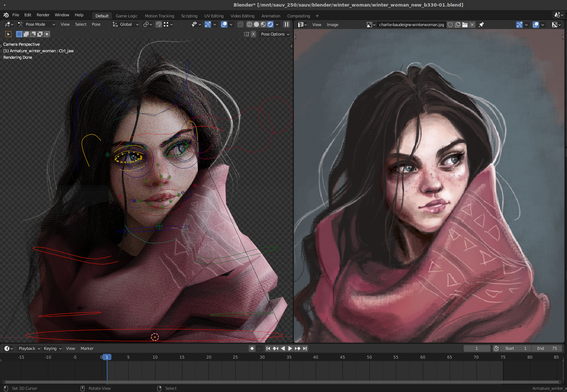Screen dimensions: 567x392
Task: Switch to the UV Editing workspace tab
Action: (214, 16)
